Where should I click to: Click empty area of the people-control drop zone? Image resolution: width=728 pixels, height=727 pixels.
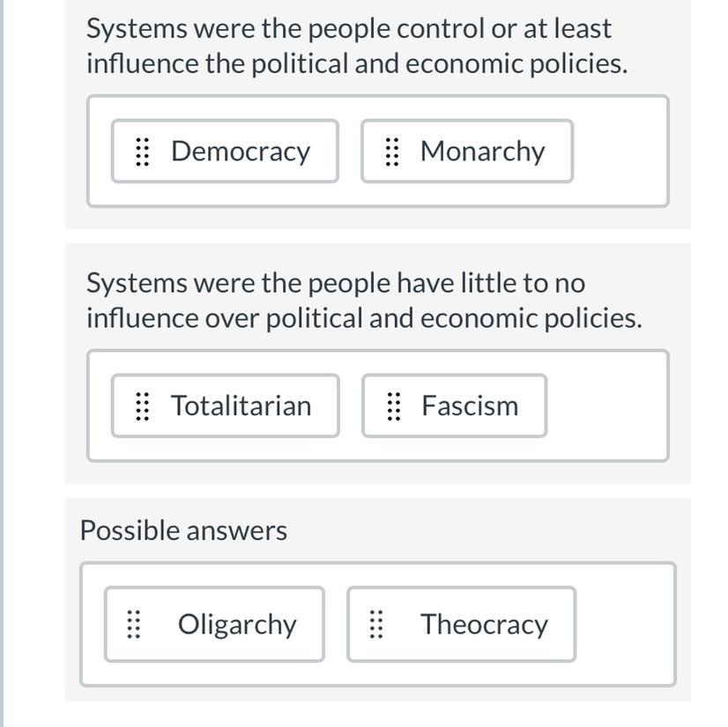pyautogui.click(x=620, y=152)
